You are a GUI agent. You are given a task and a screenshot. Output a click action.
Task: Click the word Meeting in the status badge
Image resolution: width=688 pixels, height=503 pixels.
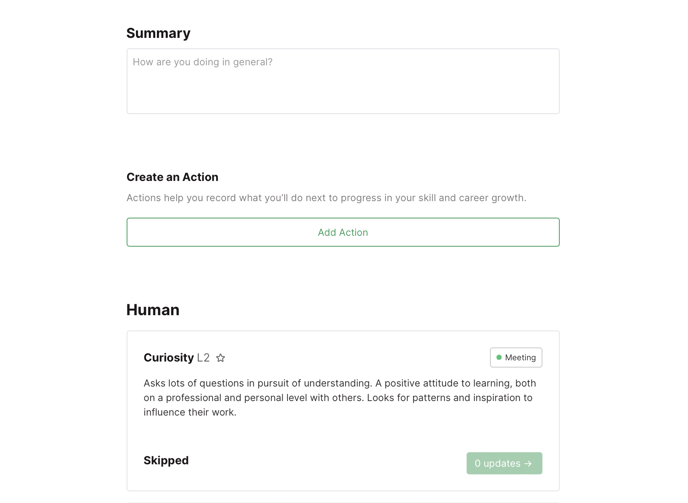click(520, 358)
